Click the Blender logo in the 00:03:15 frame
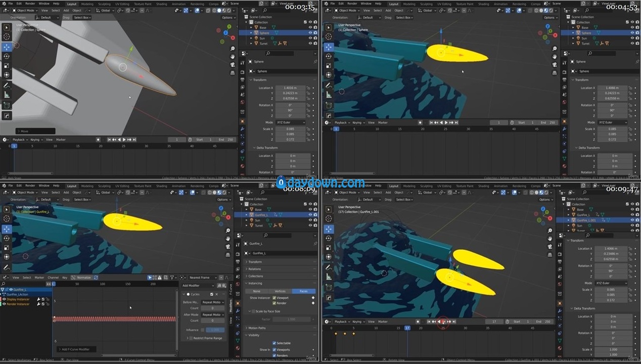This screenshot has width=641, height=364. click(4, 3)
